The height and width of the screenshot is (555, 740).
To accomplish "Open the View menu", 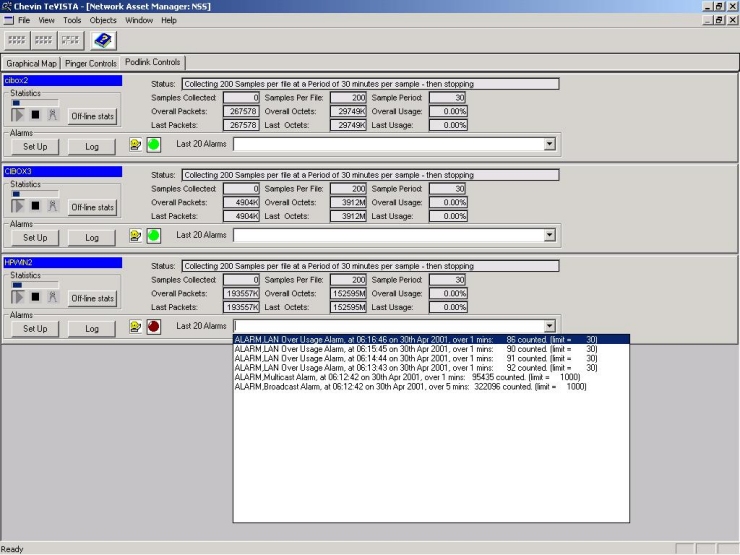I will tap(46, 20).
